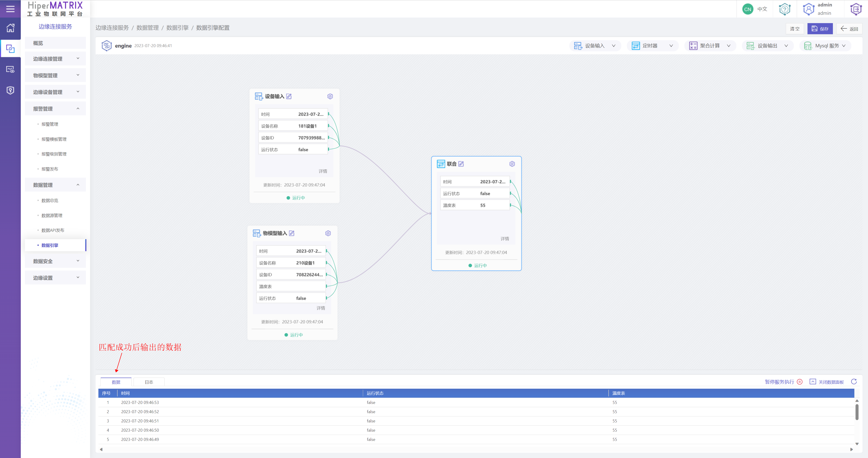868x458 pixels.
Task: Open the security shield icon in left rail
Action: coord(10,90)
